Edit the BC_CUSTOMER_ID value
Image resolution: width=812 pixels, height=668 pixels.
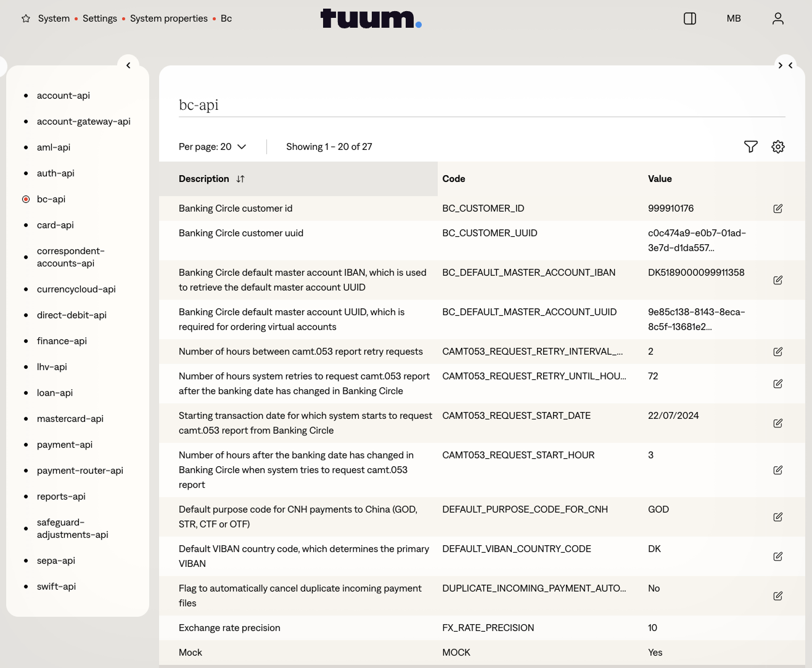pos(777,208)
